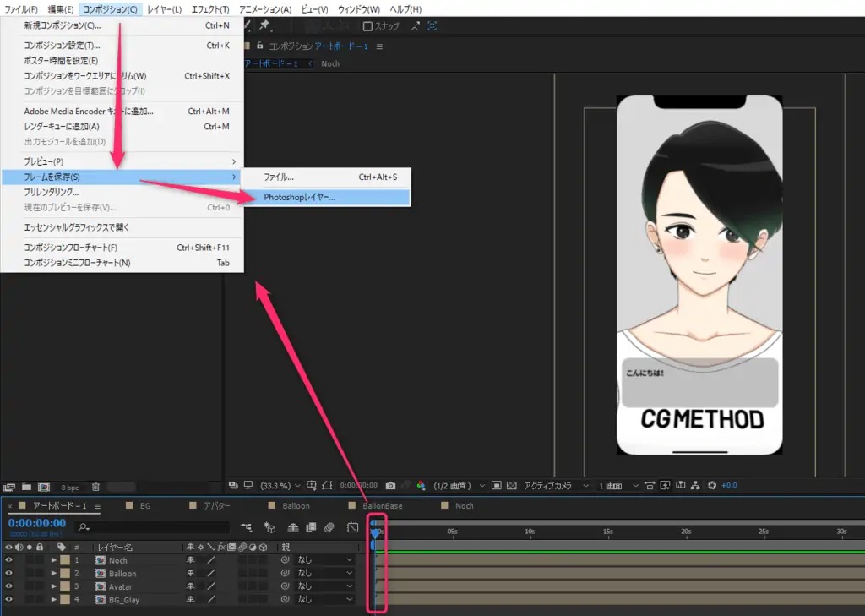Click the 8 bpc color depth button
This screenshot has height=616, width=865.
click(70, 487)
